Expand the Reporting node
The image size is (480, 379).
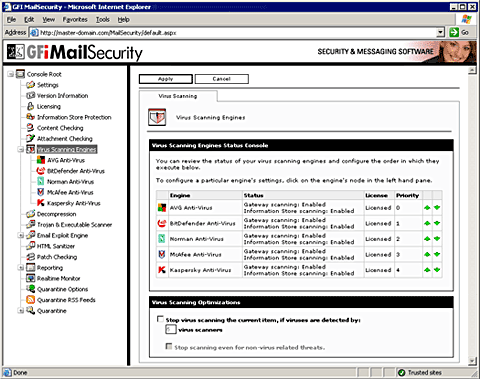tap(21, 267)
